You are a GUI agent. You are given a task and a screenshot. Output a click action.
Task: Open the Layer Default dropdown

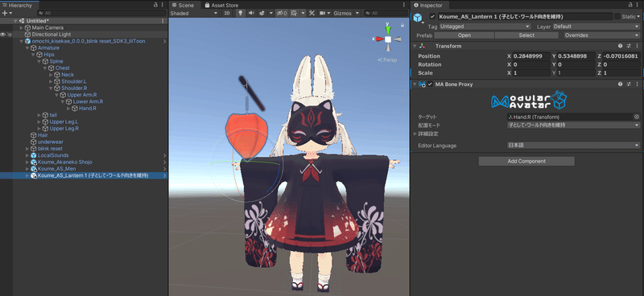(597, 27)
